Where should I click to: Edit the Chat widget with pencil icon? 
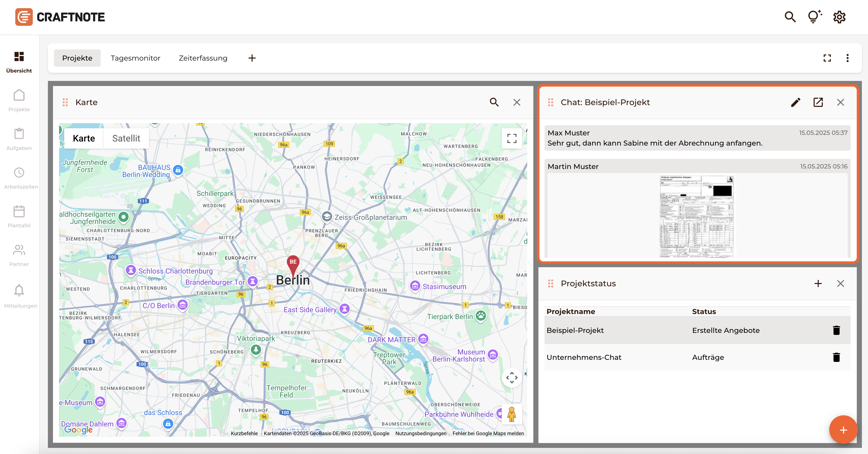click(796, 102)
